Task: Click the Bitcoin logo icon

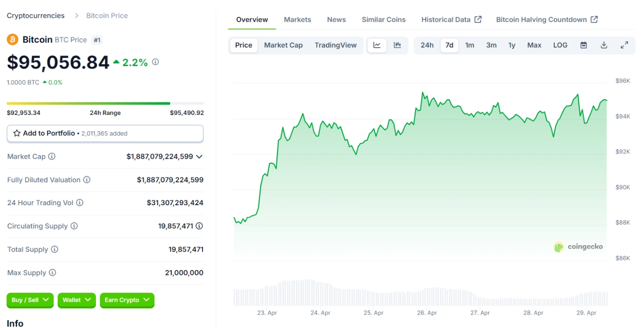Action: click(13, 40)
